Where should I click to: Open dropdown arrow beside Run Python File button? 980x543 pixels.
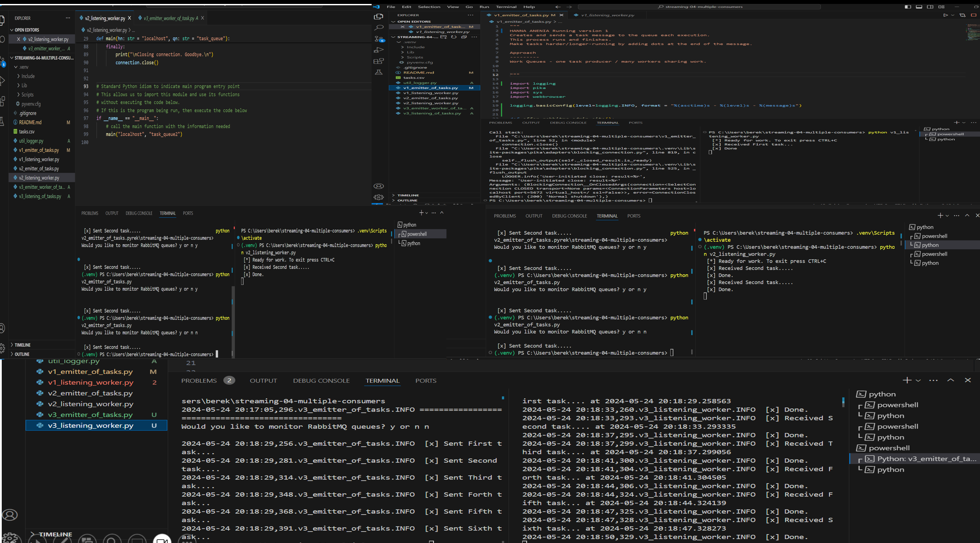[952, 15]
